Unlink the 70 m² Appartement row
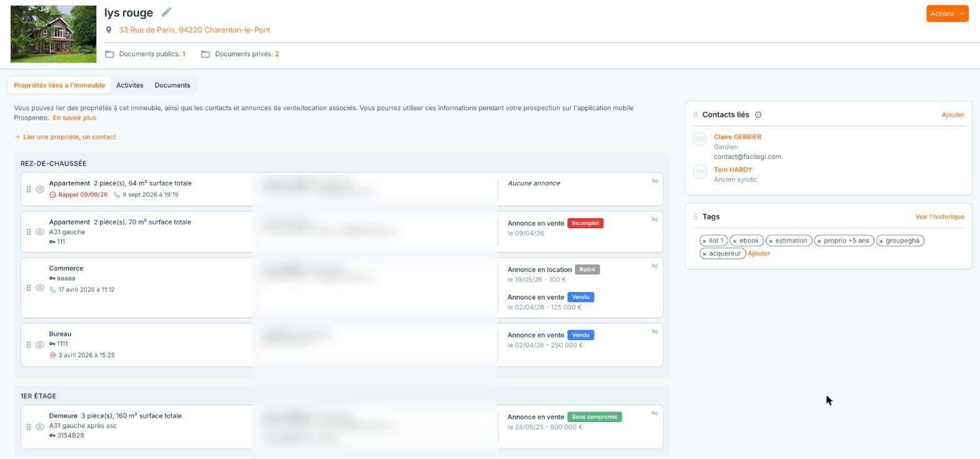Image resolution: width=980 pixels, height=459 pixels. [655, 219]
